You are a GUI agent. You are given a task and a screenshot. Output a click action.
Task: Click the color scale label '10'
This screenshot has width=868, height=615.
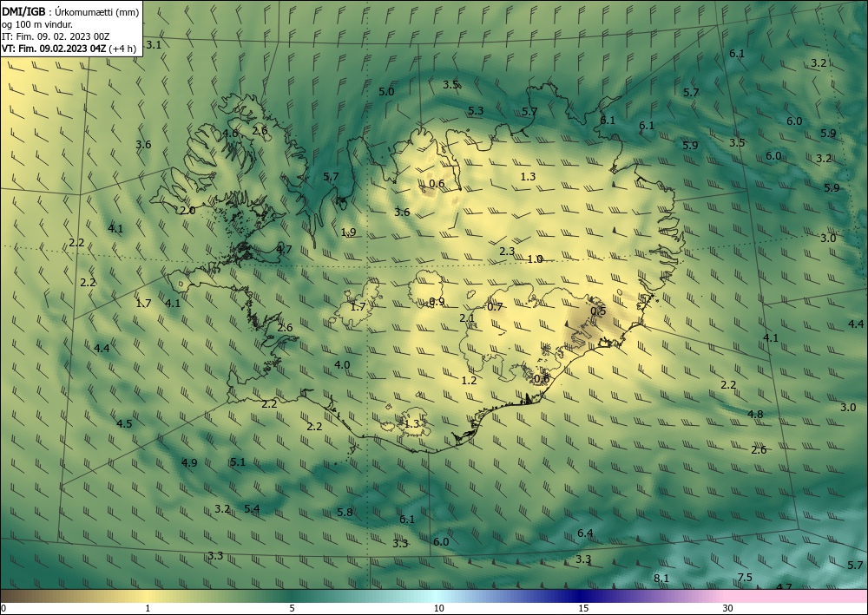coord(439,608)
